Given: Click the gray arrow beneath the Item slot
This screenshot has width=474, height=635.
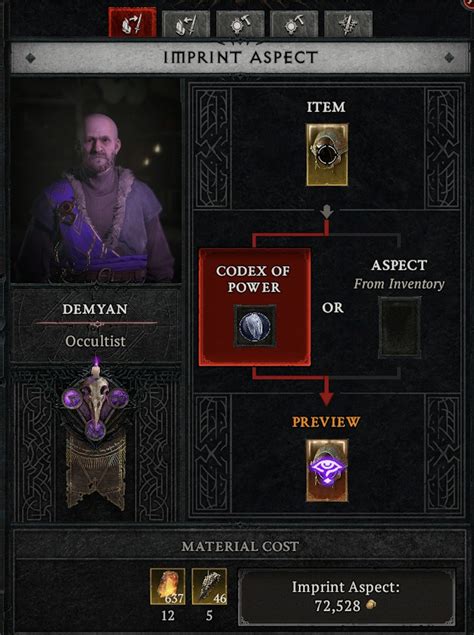Looking at the screenshot, I should coord(327,212).
